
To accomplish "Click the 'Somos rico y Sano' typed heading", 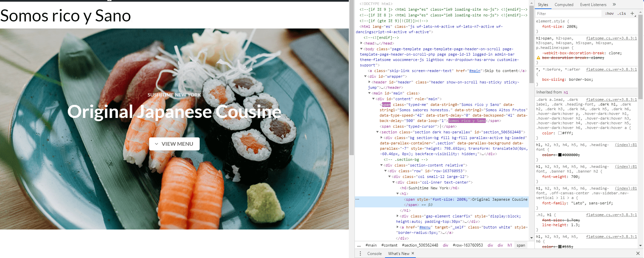I will [x=66, y=15].
